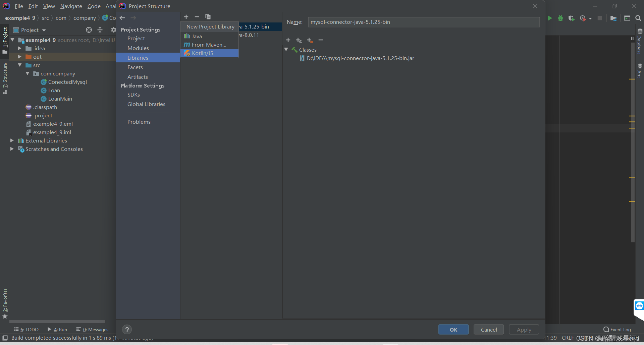Open the built-in Terminal icon on the toolbar

tap(627, 18)
